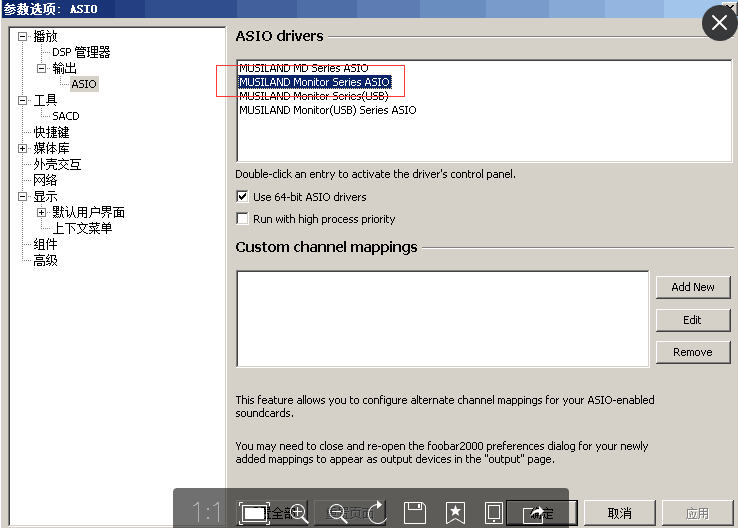
Task: Click the zoom out magnifier icon
Action: [x=338, y=513]
